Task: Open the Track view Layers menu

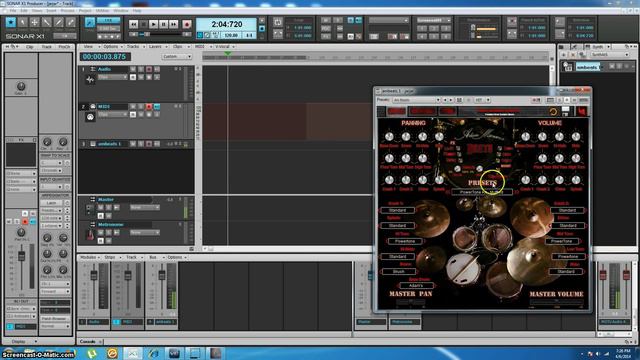Action: click(x=156, y=47)
